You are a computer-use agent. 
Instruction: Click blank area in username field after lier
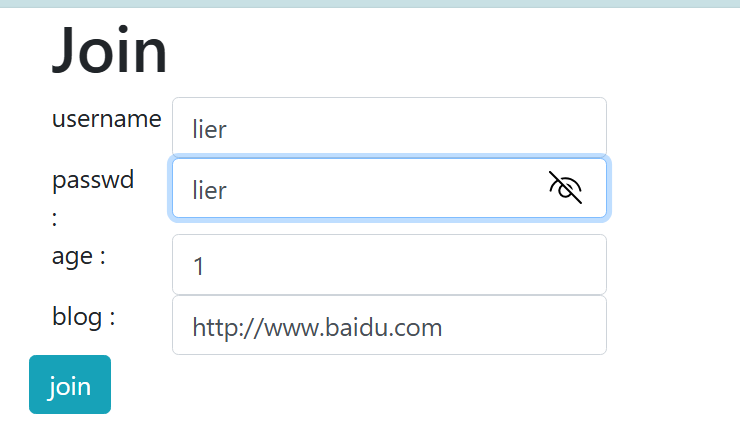[x=415, y=128]
